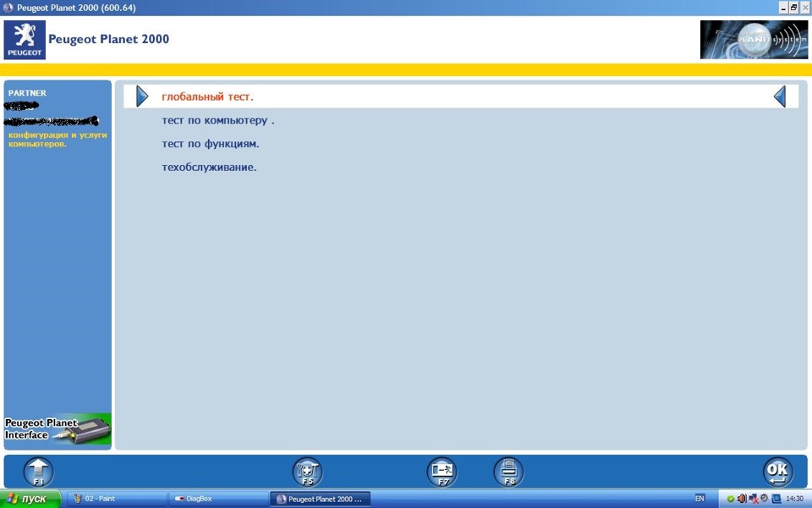
Task: Restore down the Peugeot Planet window
Action: (794, 8)
